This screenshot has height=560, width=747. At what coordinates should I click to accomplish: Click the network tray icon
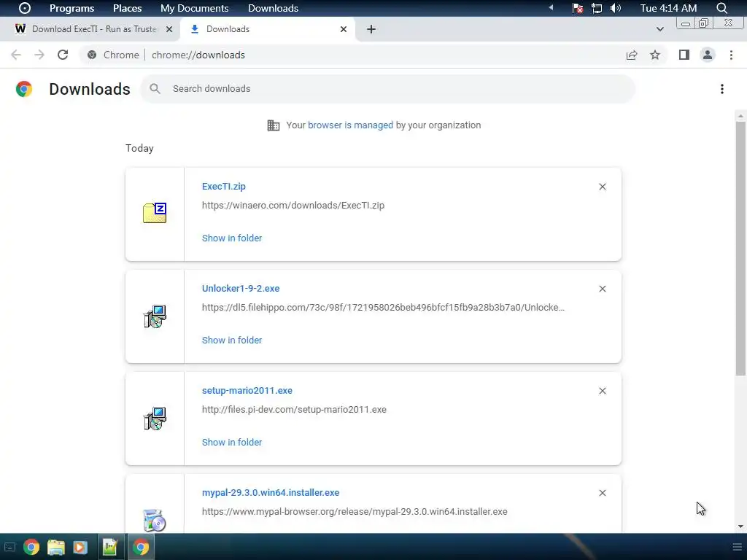coord(597,8)
